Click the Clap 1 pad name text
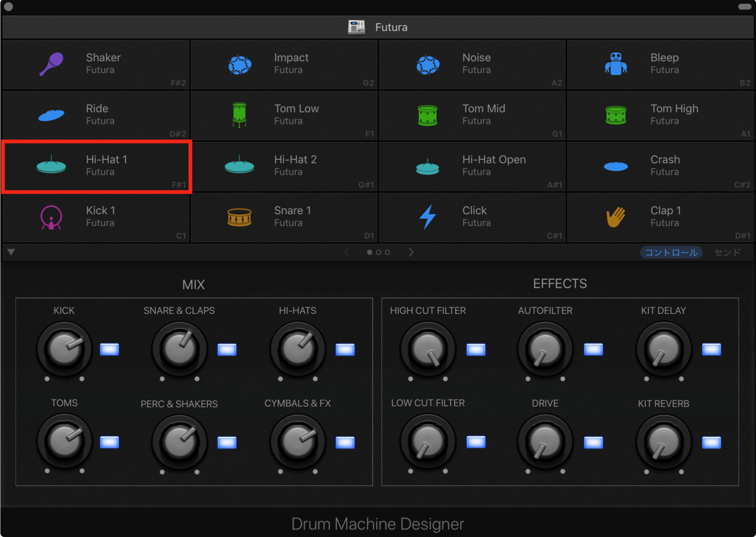This screenshot has width=756, height=537. pos(665,211)
